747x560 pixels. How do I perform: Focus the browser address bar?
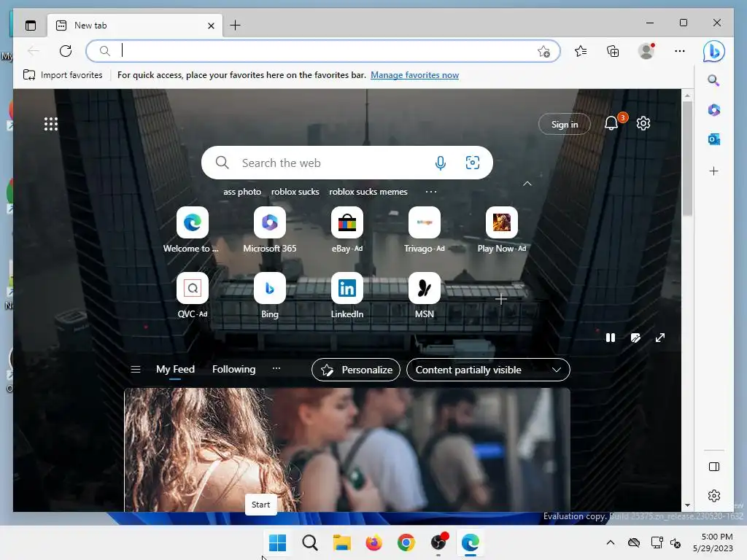pos(322,51)
